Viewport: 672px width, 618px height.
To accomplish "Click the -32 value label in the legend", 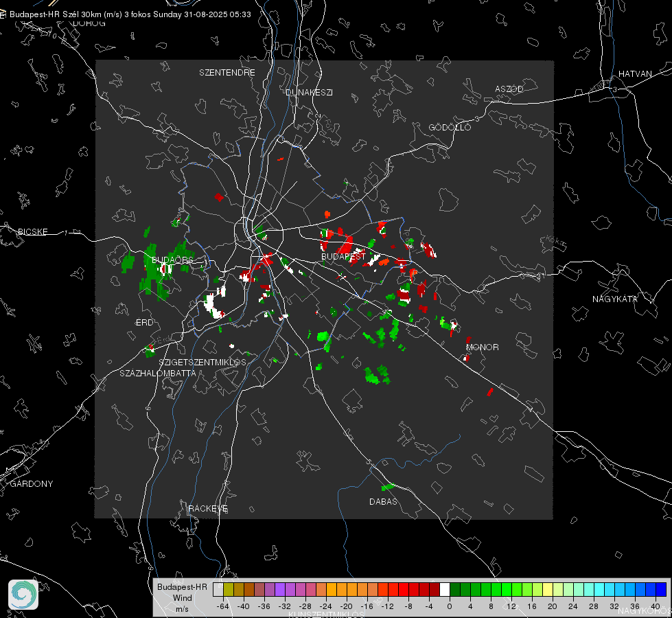I will (285, 606).
